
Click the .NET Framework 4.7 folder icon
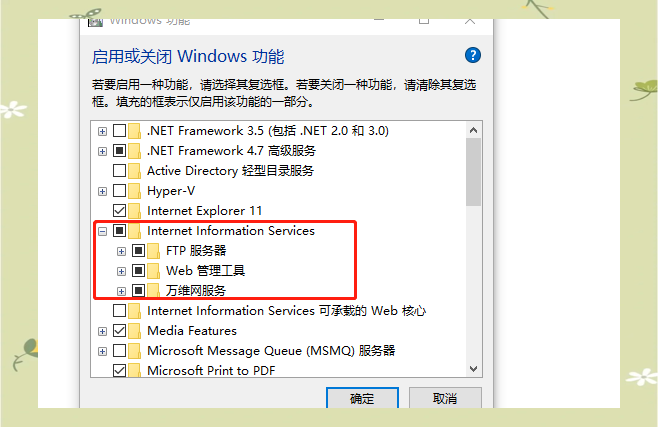pyautogui.click(x=134, y=151)
